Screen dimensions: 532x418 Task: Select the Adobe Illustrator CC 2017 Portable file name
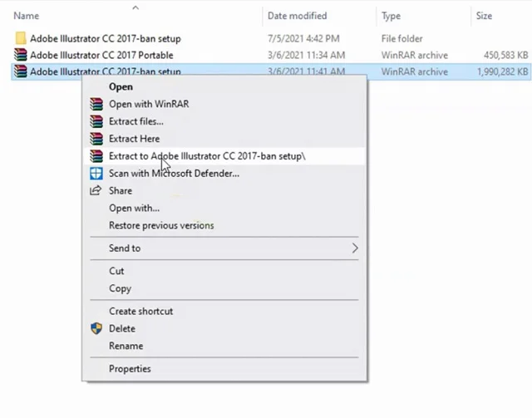point(101,55)
